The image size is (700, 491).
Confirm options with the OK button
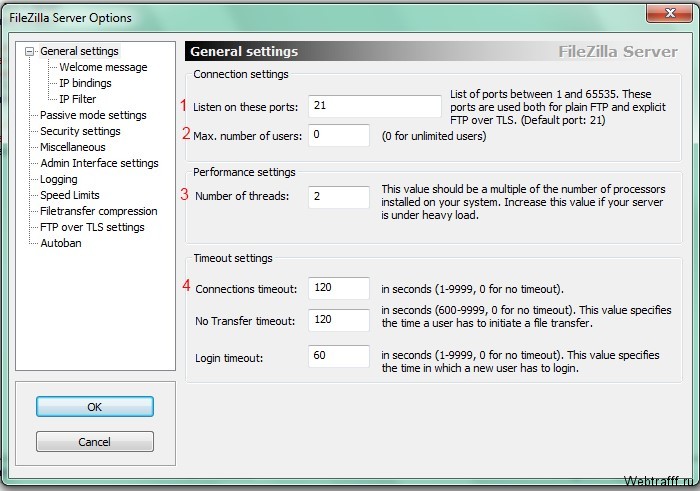(95, 407)
